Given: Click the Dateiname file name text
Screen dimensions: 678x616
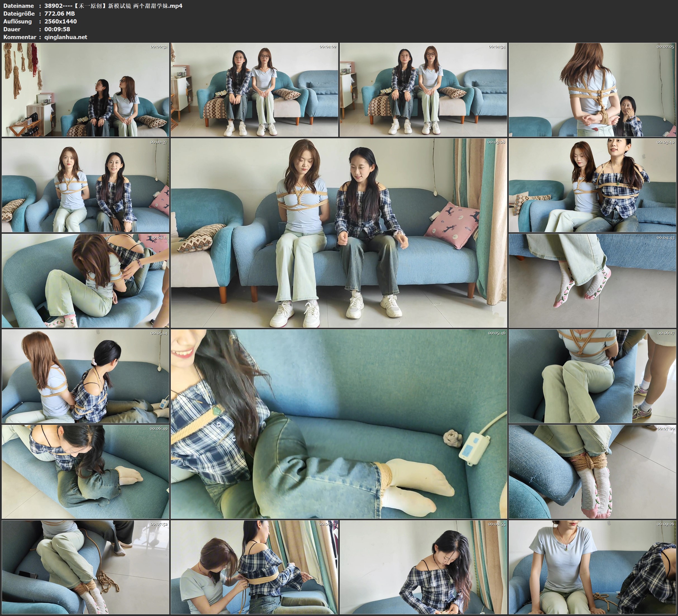Looking at the screenshot, I should (113, 6).
